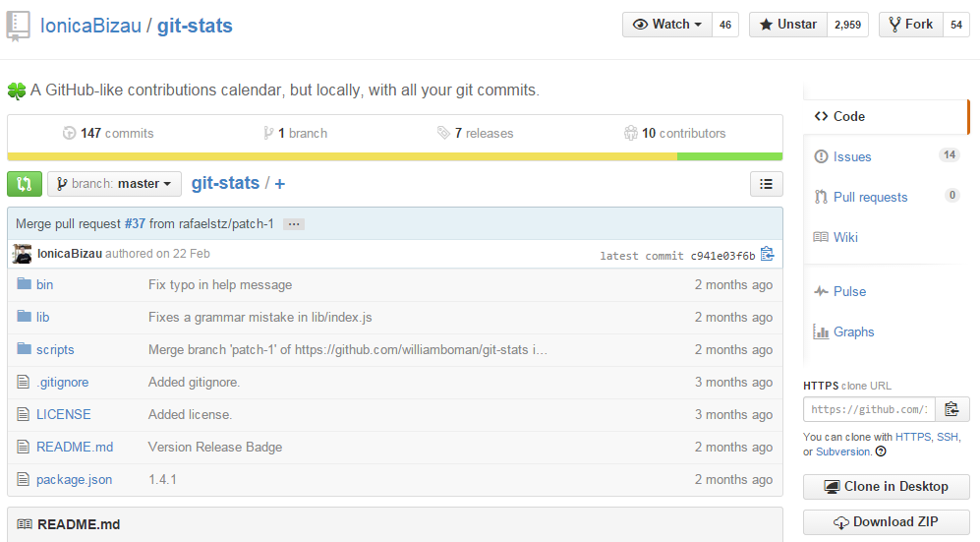
Task: Open the latest commit c941e03f6b hash
Action: pos(722,256)
